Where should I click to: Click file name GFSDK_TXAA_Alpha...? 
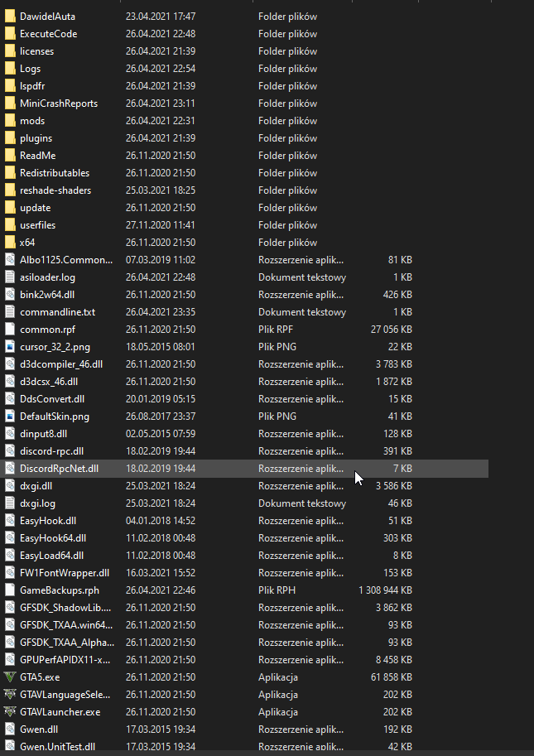[x=67, y=643]
